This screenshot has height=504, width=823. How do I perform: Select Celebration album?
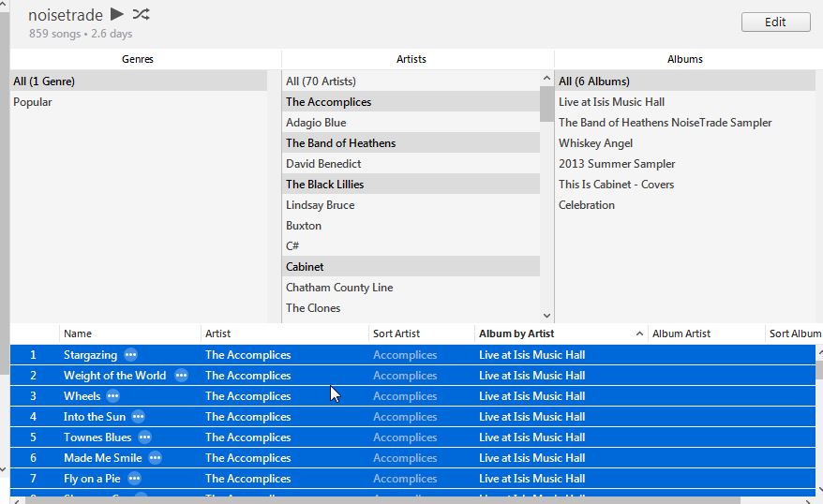[685, 204]
